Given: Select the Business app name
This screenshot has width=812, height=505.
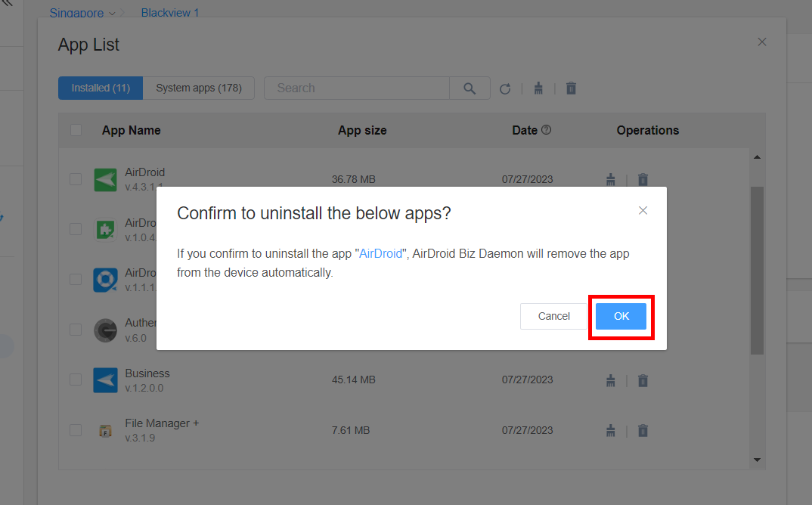Looking at the screenshot, I should pyautogui.click(x=147, y=373).
